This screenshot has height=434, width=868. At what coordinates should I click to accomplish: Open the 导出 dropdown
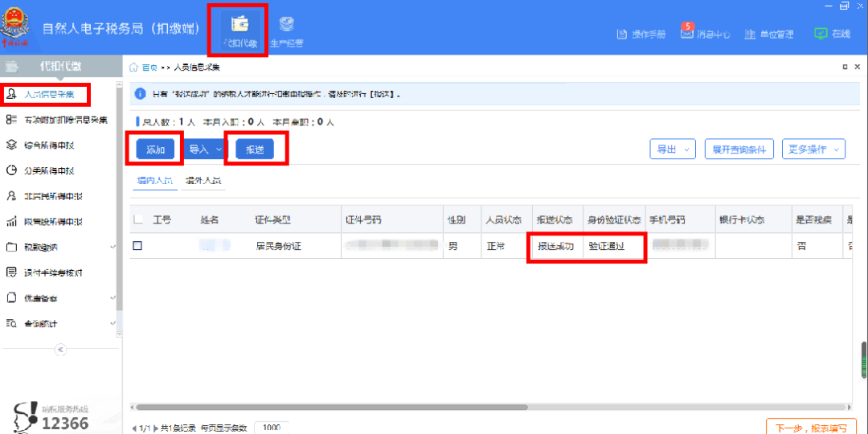coord(672,149)
